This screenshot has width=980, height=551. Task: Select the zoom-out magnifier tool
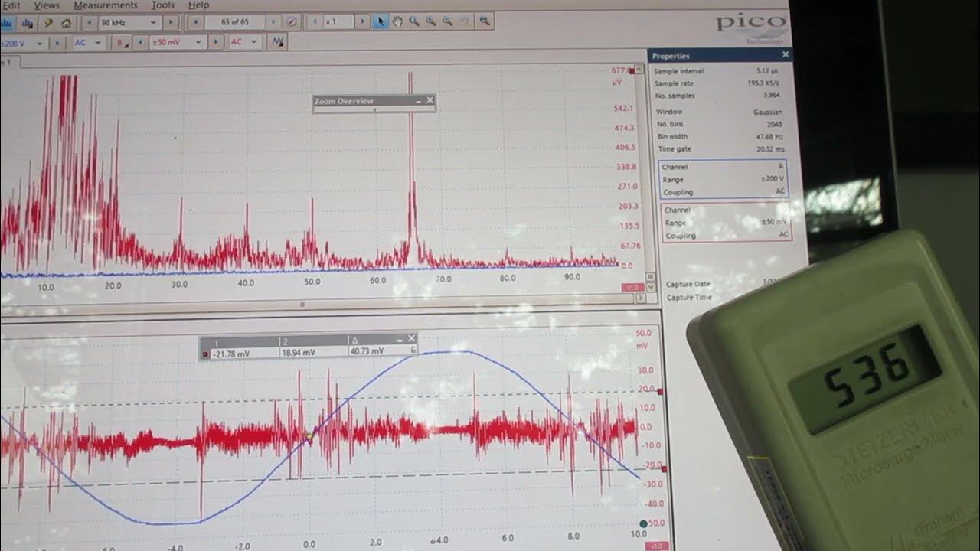[447, 22]
